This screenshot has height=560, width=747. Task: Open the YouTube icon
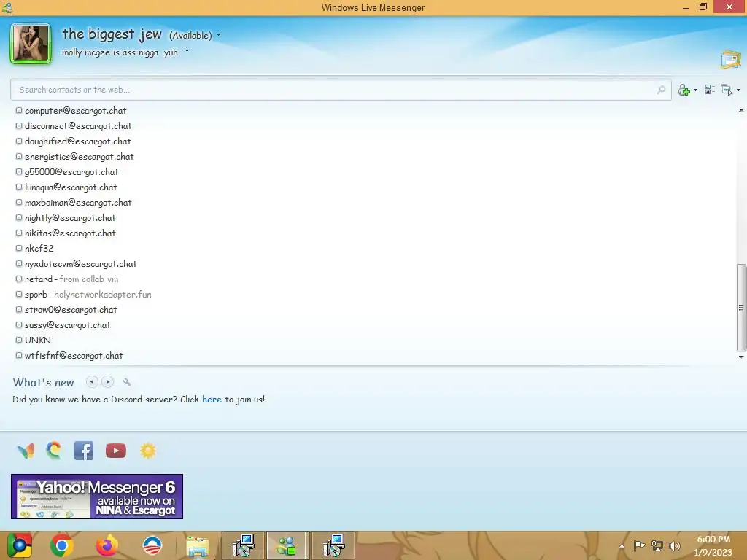pos(116,451)
